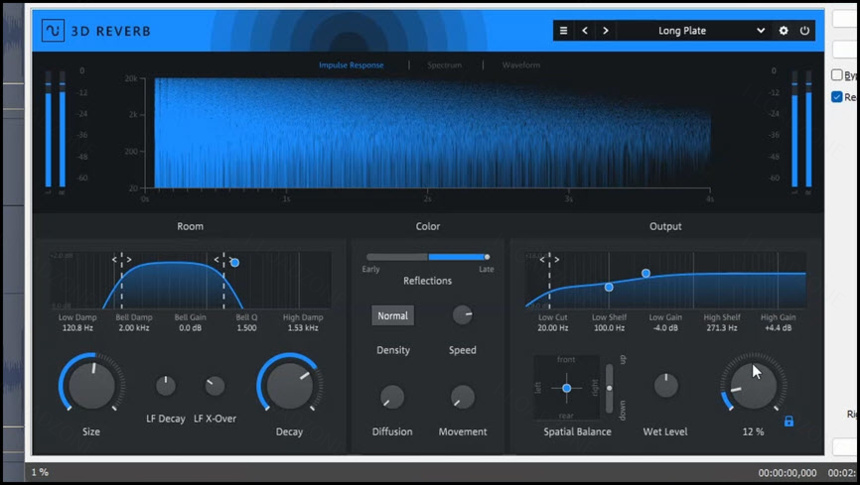
Task: Uncheck the checked Re checkbox at right edge
Action: coord(836,97)
